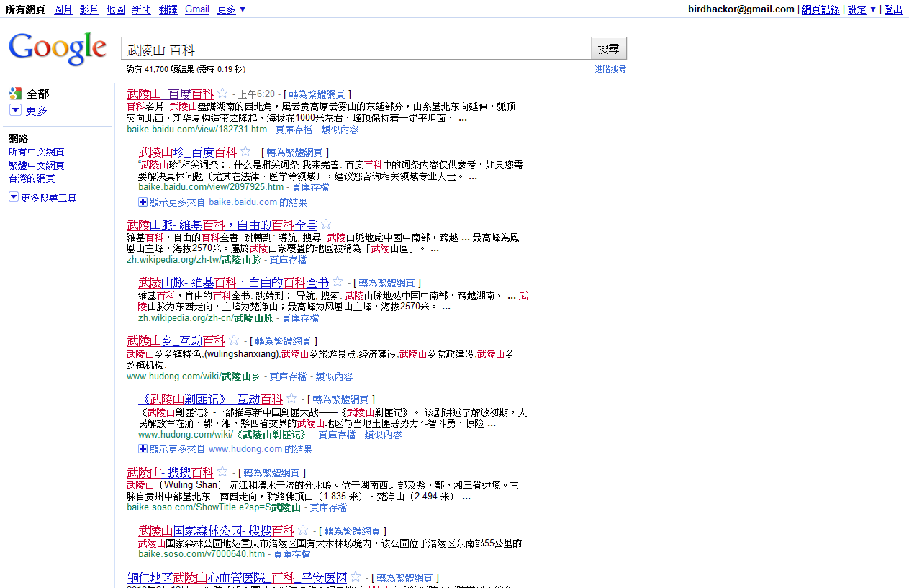Open 類似內容 for www.hudong.com/wiki/武陵山乡
This screenshot has width=909, height=588.
pos(334,376)
